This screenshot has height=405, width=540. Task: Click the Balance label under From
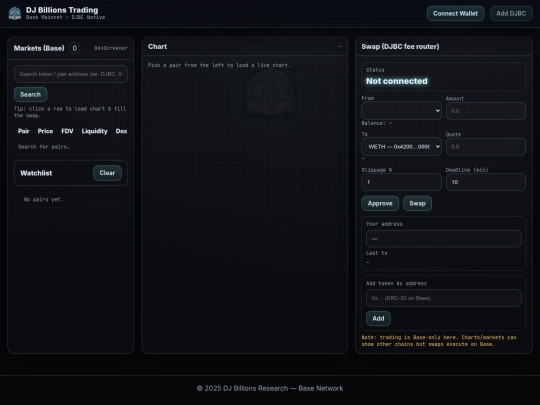point(376,123)
